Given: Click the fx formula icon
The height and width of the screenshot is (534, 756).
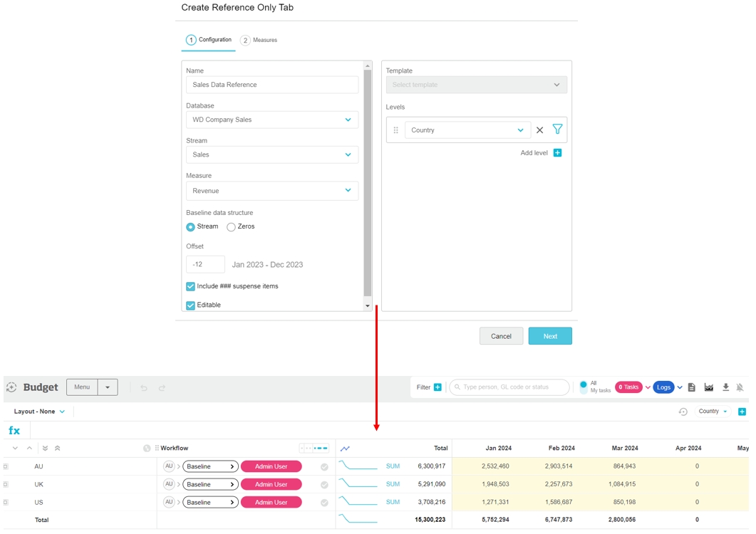Looking at the screenshot, I should tap(14, 431).
